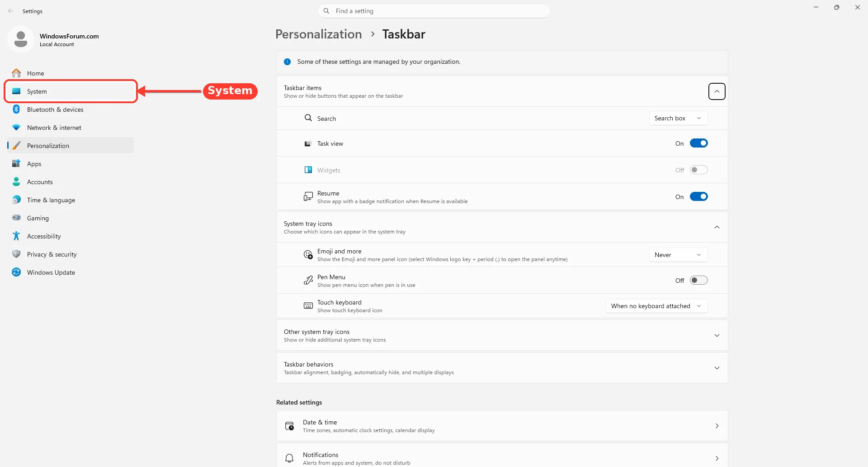868x467 pixels.
Task: Click the user account avatar picture
Action: [x=21, y=39]
